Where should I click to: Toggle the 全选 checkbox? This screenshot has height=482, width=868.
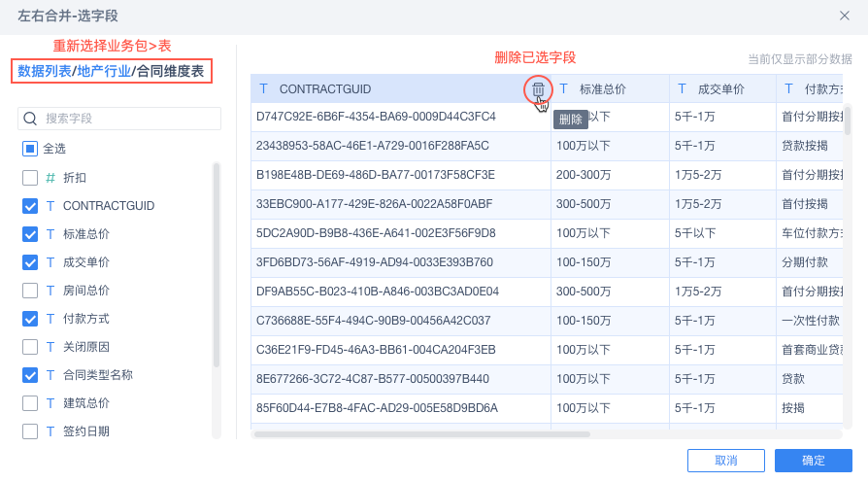pos(30,149)
